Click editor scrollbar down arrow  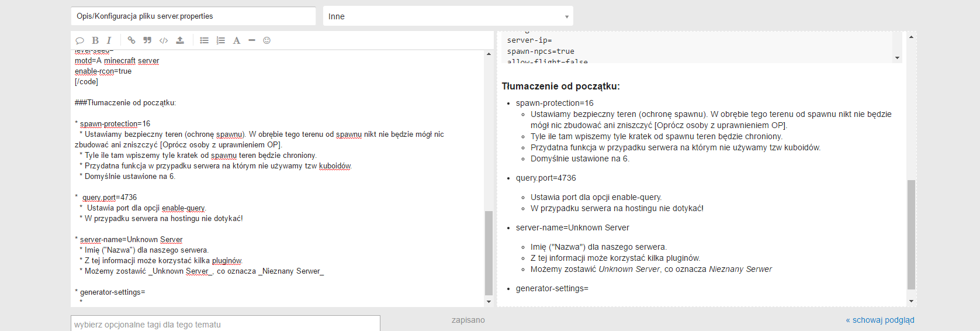[489, 301]
